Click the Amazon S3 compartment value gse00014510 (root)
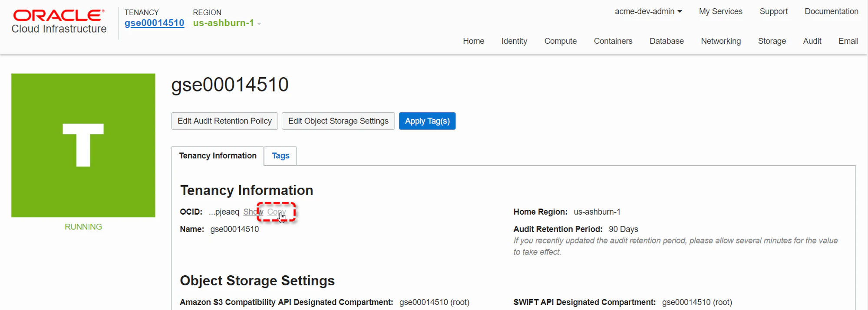 434,302
